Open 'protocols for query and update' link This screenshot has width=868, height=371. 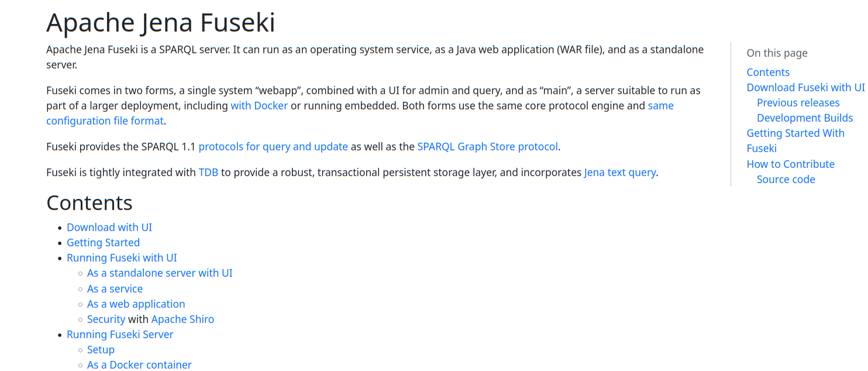pyautogui.click(x=273, y=147)
